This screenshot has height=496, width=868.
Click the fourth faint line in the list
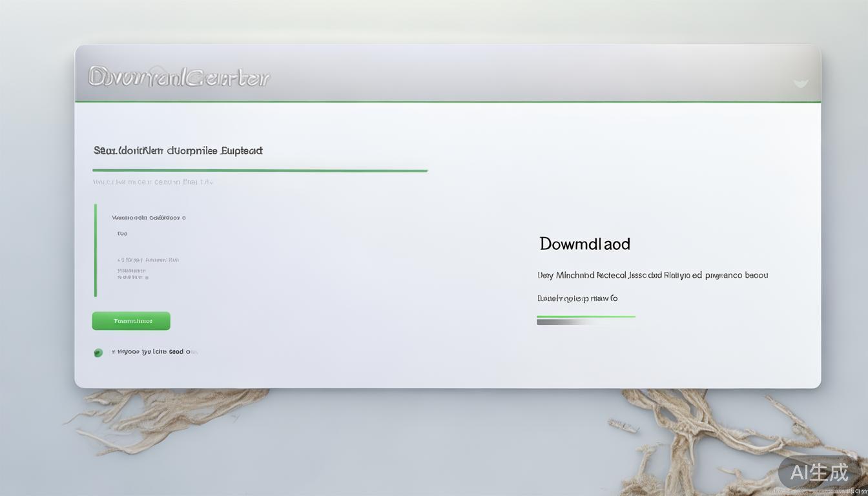[x=132, y=271]
